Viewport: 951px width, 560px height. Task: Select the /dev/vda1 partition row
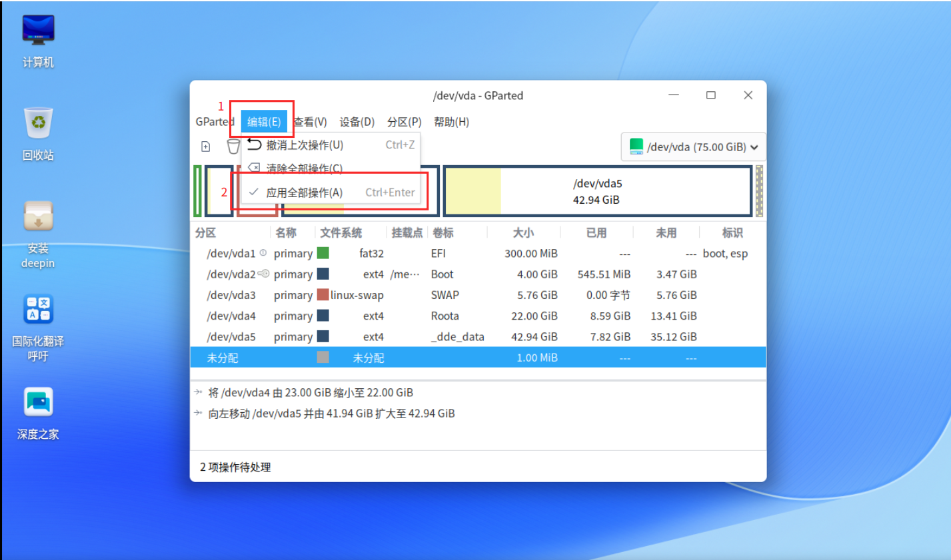[478, 253]
